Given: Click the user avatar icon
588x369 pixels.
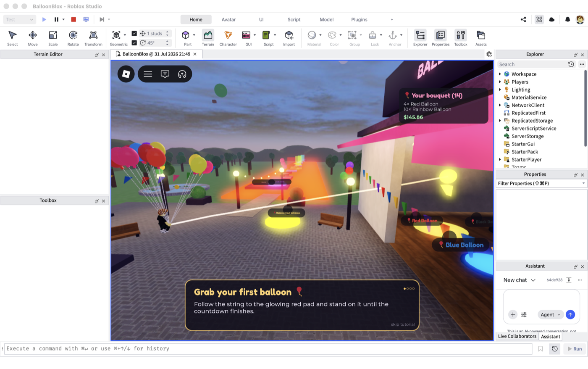Looking at the screenshot, I should 580,19.
